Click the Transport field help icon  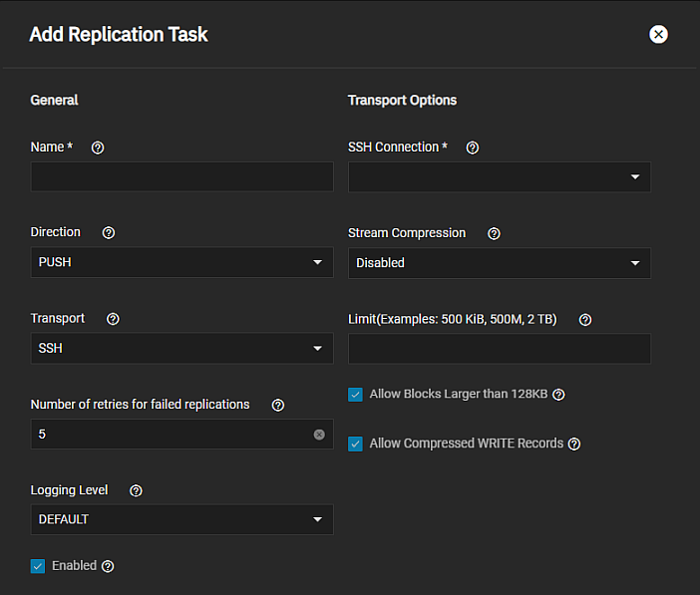(x=113, y=319)
